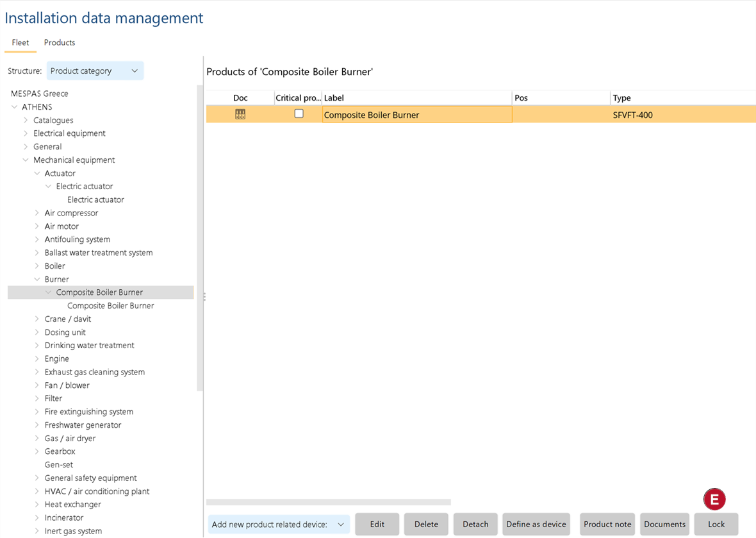Viewport: 756px width, 538px height.
Task: Sort by the Doc column header
Action: pos(240,98)
